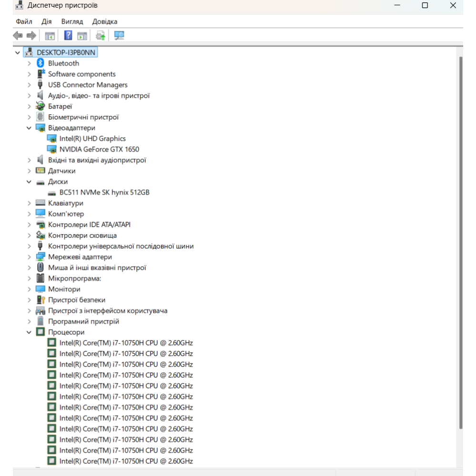This screenshot has width=476, height=476.
Task: Open the Вигляд menu
Action: pos(72,21)
